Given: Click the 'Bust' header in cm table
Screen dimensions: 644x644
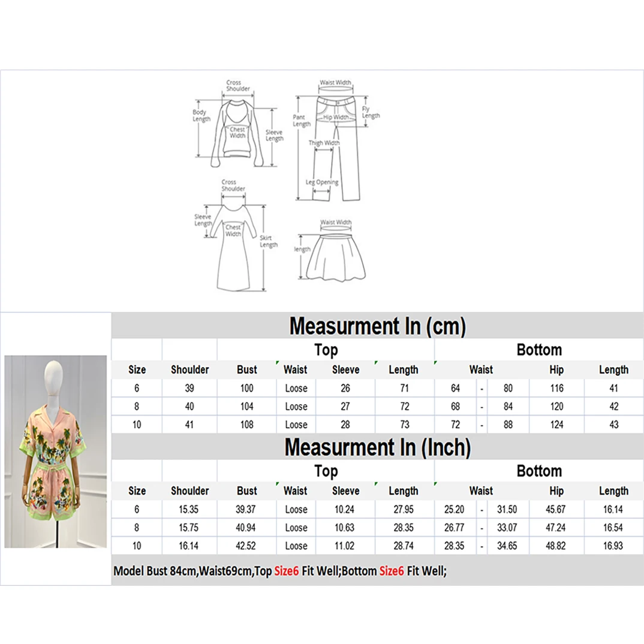Looking at the screenshot, I should pyautogui.click(x=247, y=369).
